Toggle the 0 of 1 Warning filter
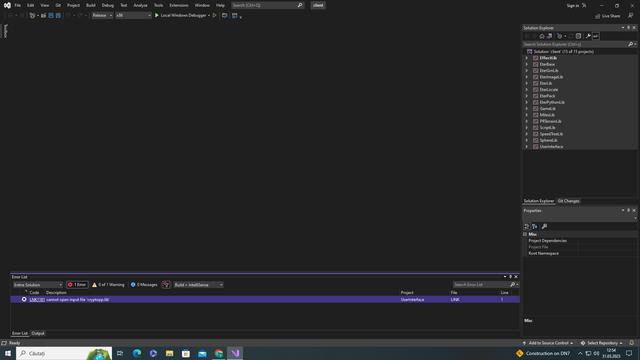The width and height of the screenshot is (640, 360). [x=108, y=284]
